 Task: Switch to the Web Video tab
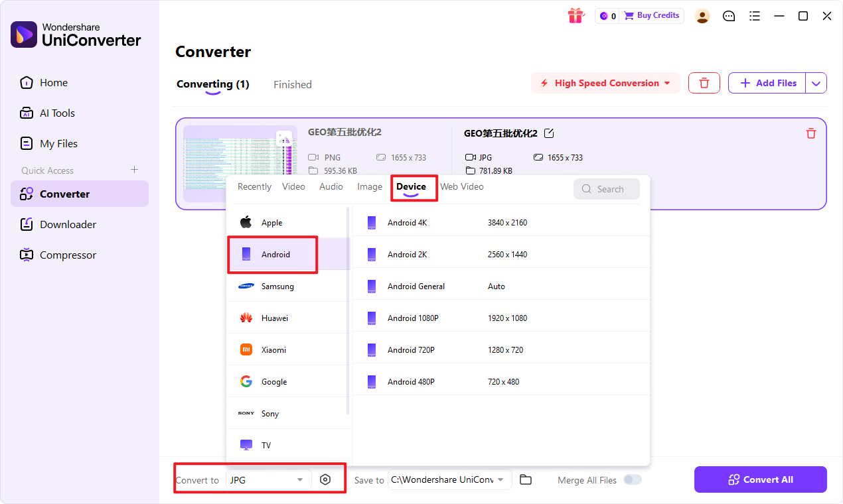462,187
